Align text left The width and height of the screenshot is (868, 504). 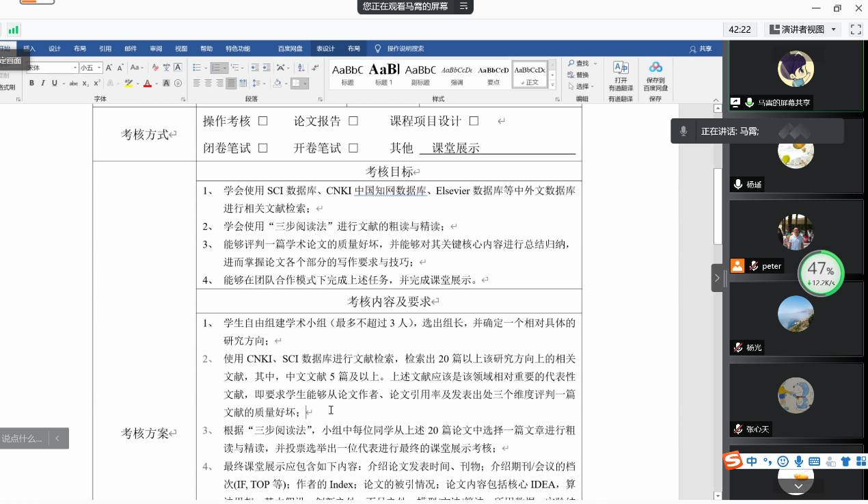click(x=197, y=83)
